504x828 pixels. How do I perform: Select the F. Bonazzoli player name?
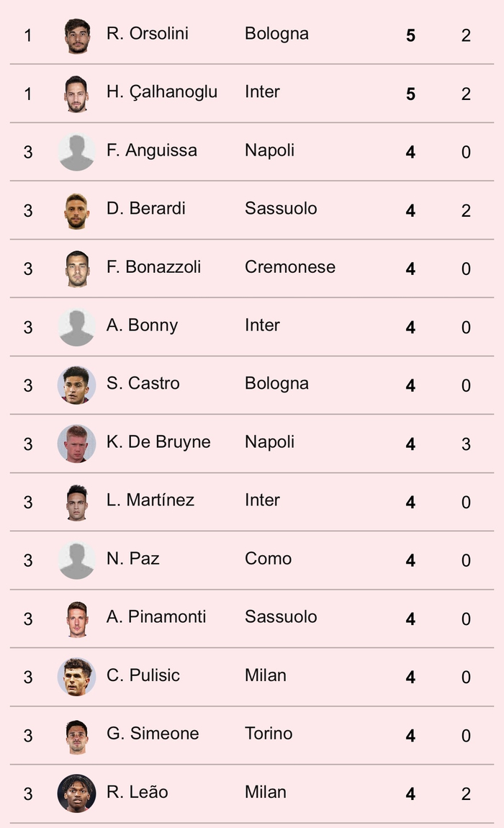(154, 267)
